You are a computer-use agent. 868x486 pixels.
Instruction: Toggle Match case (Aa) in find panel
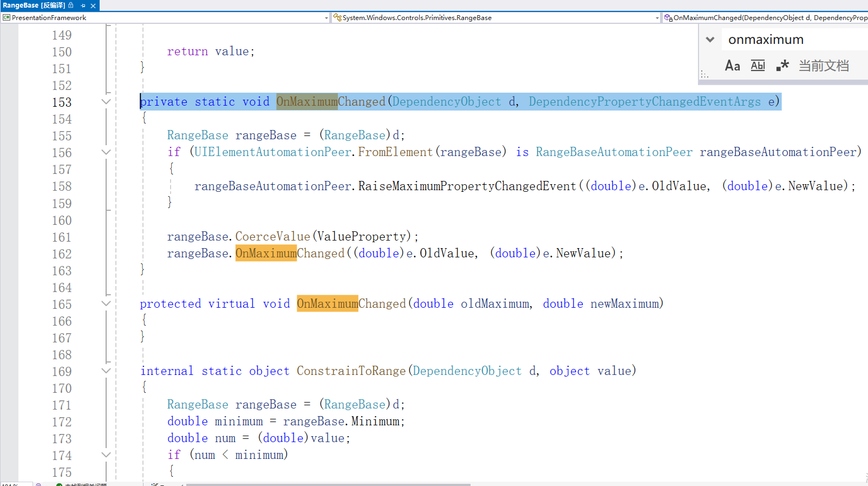[x=732, y=66]
